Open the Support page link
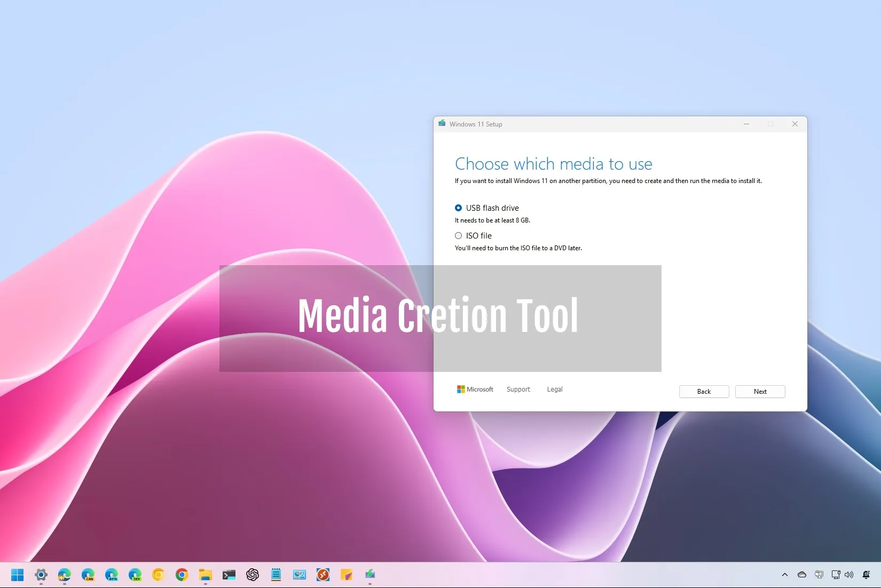The image size is (881, 588). 517,389
